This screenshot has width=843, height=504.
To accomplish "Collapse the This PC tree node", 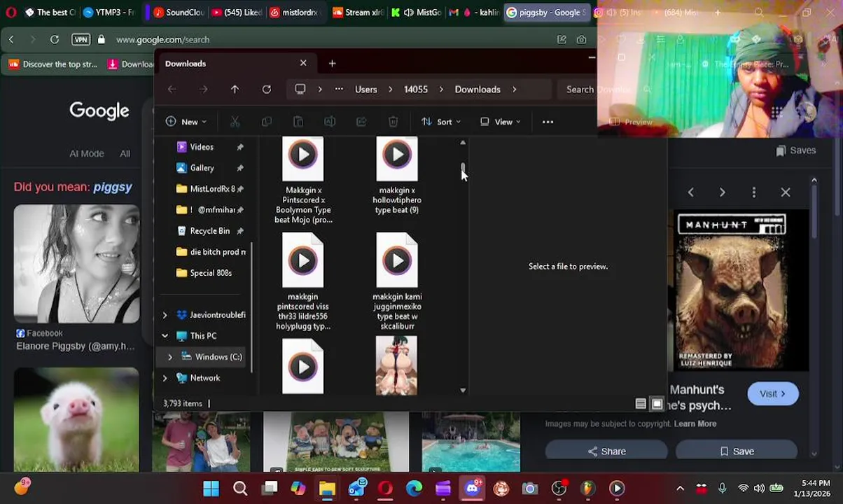I will [165, 336].
